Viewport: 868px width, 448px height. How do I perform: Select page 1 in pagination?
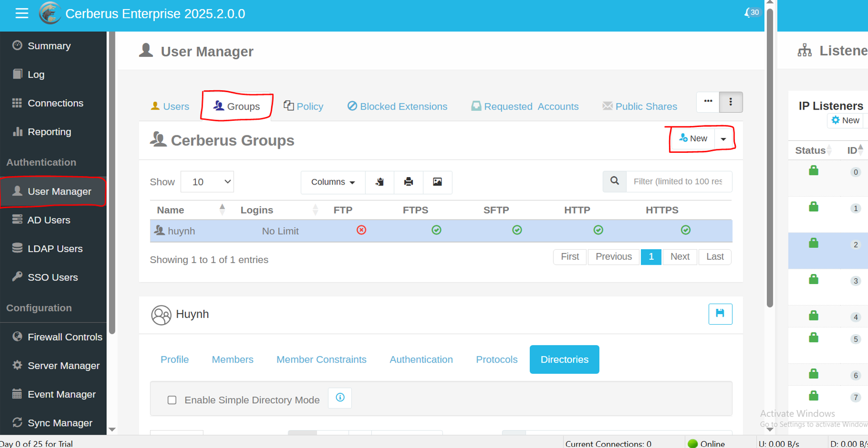(651, 257)
